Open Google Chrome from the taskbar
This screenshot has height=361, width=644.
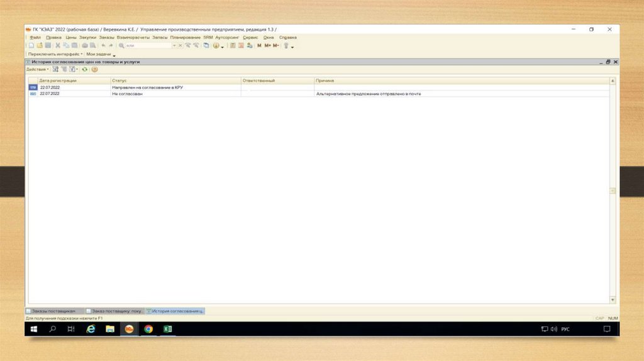[148, 329]
